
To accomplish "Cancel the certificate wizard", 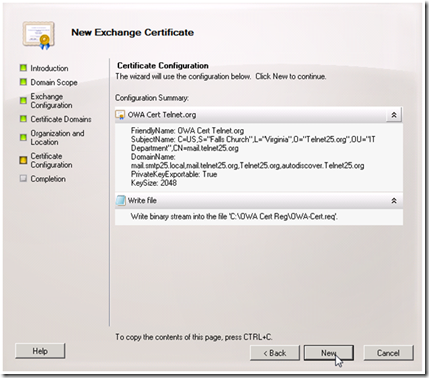I will click(388, 353).
